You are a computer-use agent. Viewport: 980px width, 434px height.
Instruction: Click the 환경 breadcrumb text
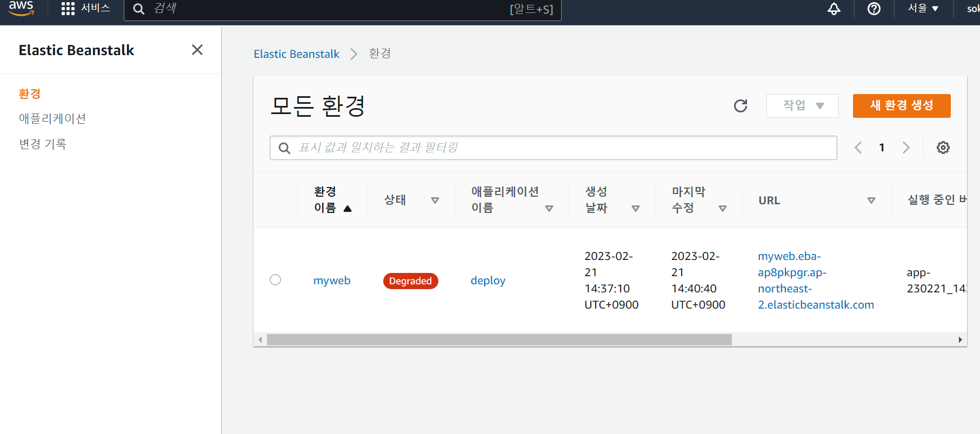point(380,54)
